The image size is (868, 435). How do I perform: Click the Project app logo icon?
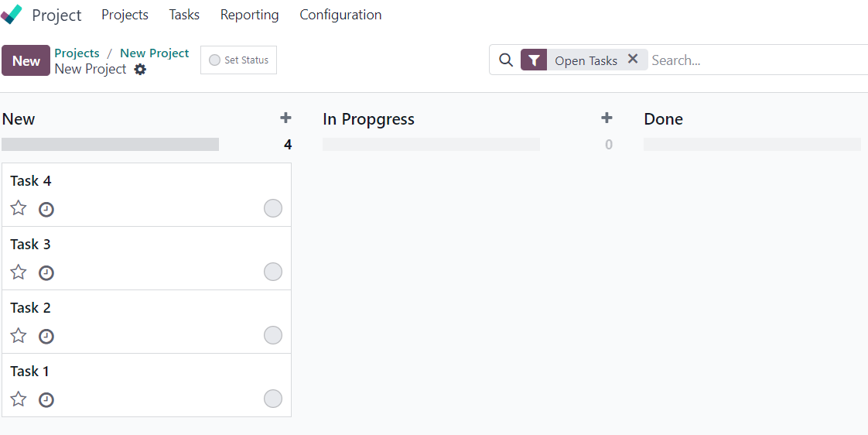coord(12,15)
